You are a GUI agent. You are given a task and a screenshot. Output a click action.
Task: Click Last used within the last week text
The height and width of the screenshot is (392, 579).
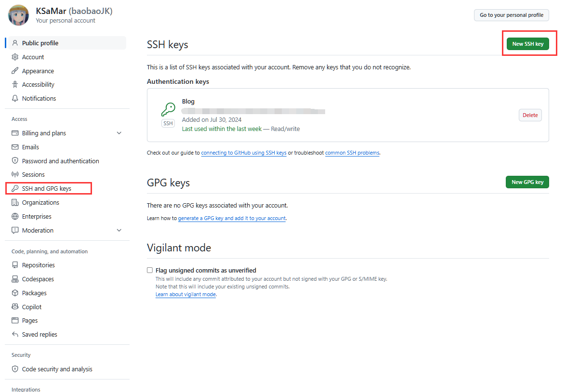tap(222, 129)
